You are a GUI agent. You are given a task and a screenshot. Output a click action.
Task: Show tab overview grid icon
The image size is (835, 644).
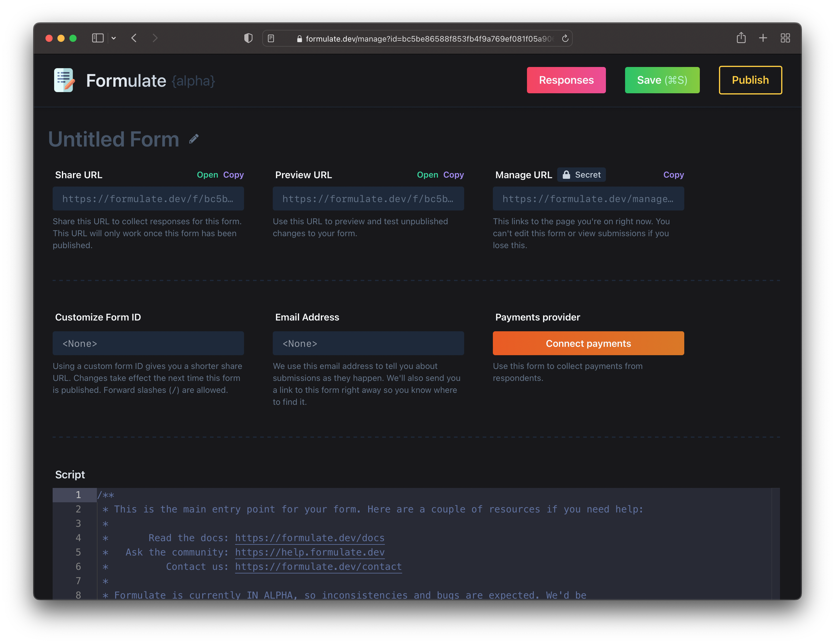pyautogui.click(x=785, y=38)
